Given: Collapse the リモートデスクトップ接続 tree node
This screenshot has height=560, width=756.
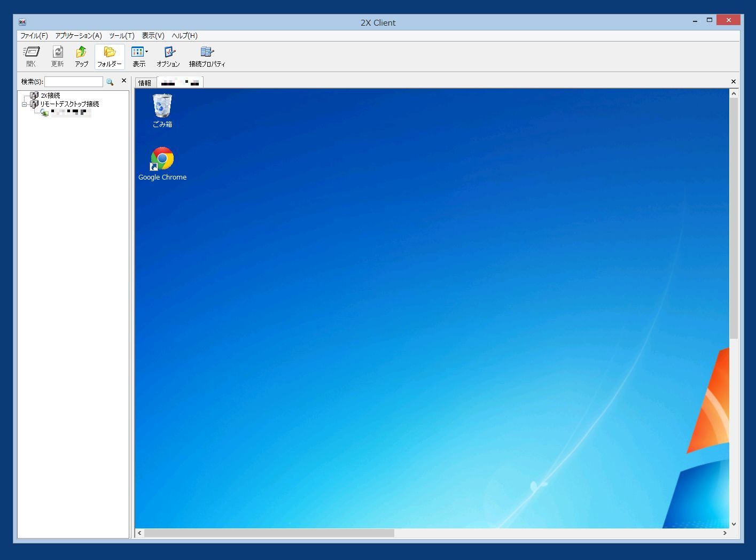Looking at the screenshot, I should click(x=24, y=104).
